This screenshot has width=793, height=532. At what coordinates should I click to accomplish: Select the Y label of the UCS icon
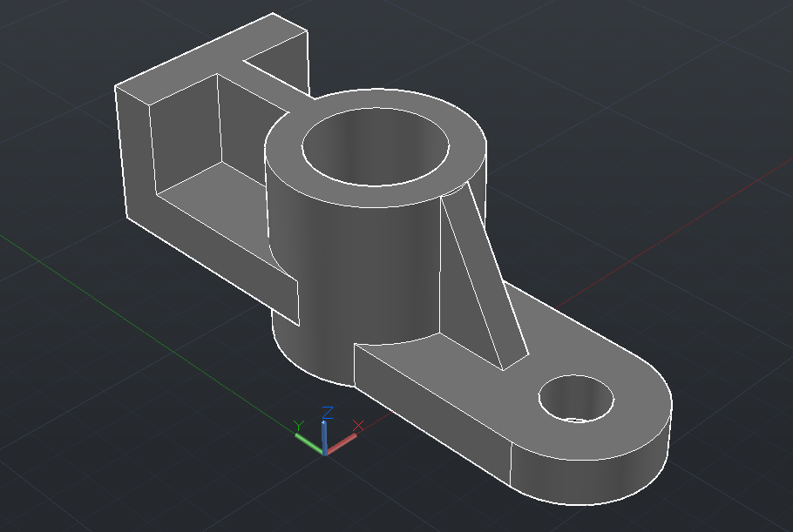coord(299,426)
